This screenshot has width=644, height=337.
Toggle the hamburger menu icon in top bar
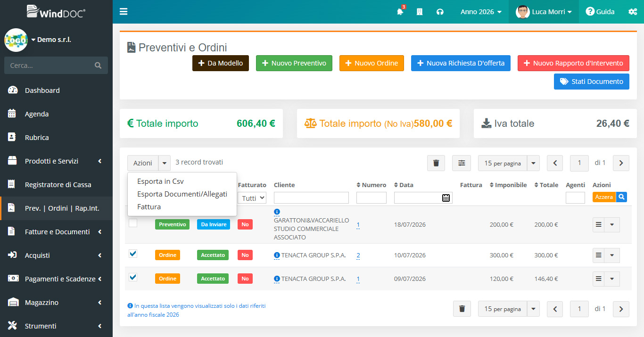(124, 12)
